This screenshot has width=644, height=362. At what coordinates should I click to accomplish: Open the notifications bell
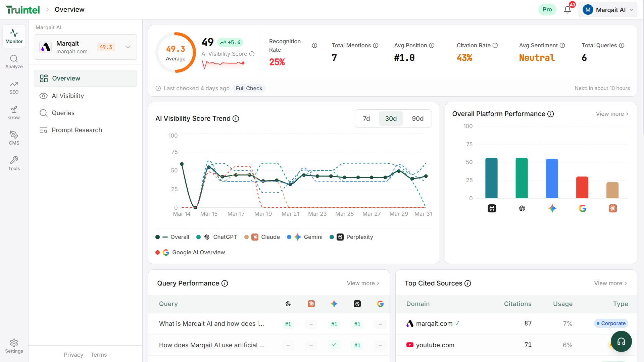coord(567,10)
